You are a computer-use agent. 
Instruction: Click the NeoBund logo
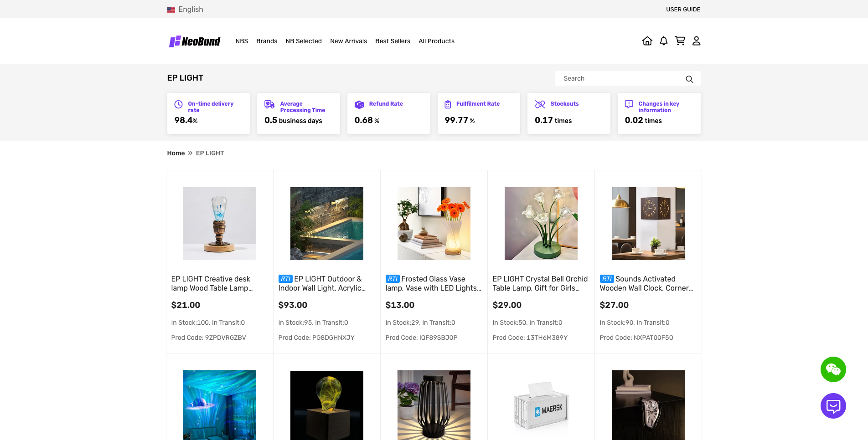coord(195,41)
